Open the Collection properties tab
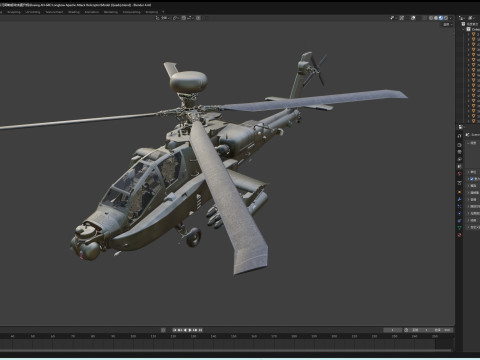Viewport: 480px width, 360px height. (x=459, y=183)
